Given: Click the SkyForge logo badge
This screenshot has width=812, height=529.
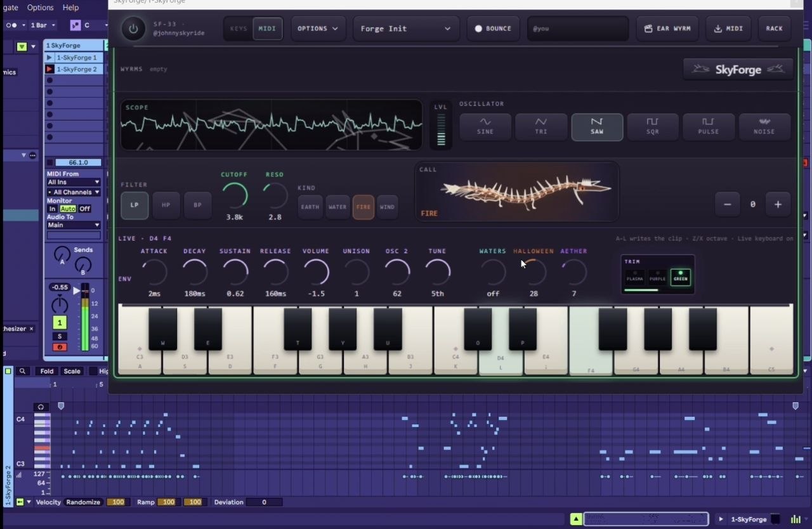Looking at the screenshot, I should pos(738,69).
